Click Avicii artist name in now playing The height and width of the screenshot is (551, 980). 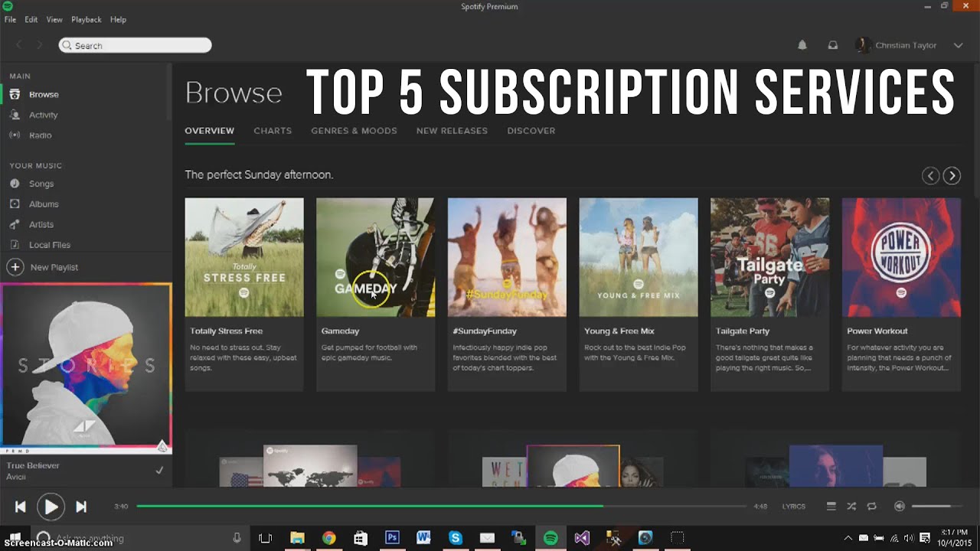point(16,478)
